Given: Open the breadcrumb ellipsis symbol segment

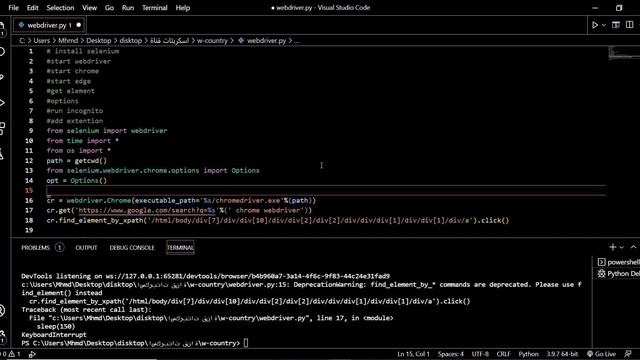Looking at the screenshot, I should click(297, 41).
